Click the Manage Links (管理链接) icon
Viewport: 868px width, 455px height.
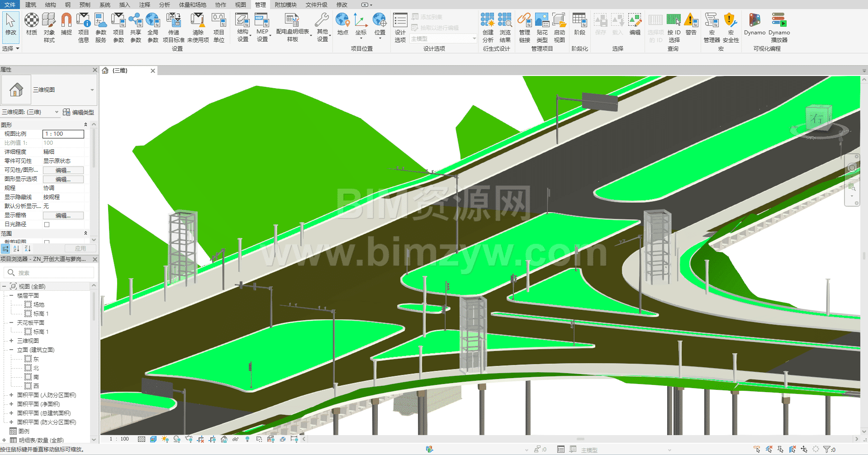524,27
